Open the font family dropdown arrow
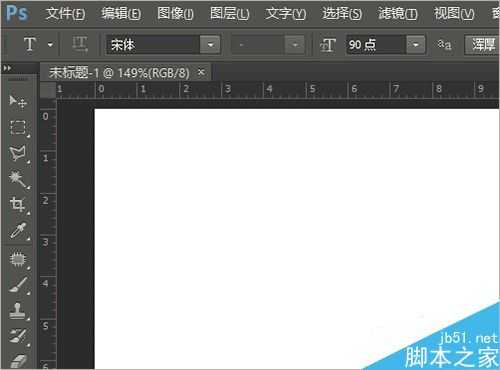Screen dimensions: 500x370 tap(210, 44)
